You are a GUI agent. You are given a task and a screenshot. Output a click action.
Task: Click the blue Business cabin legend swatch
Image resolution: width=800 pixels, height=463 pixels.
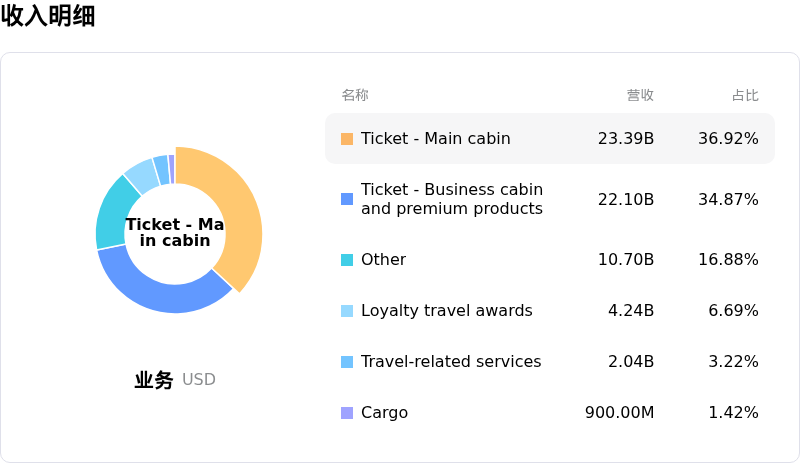[x=347, y=199]
